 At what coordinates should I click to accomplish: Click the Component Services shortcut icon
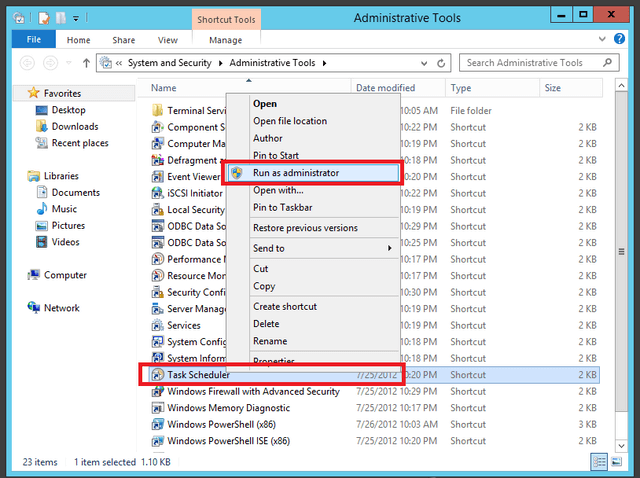pyautogui.click(x=158, y=127)
